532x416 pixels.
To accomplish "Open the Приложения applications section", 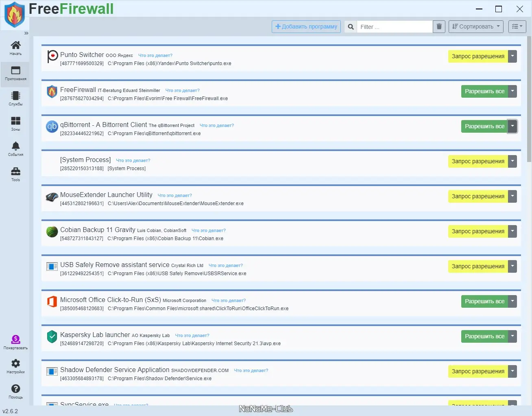I will click(15, 74).
